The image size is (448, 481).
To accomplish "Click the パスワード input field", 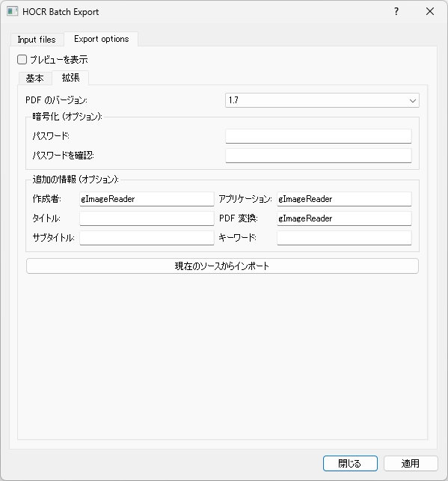I will click(319, 136).
